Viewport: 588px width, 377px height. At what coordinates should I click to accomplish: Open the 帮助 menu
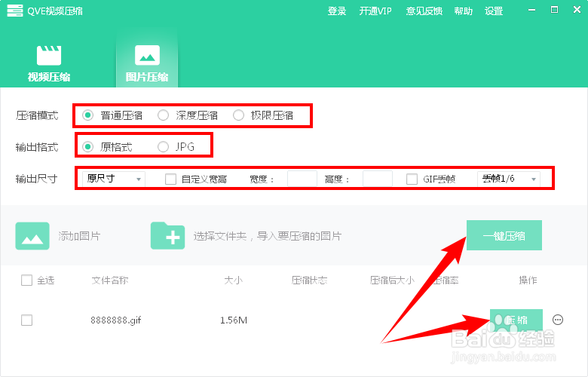pyautogui.click(x=463, y=11)
